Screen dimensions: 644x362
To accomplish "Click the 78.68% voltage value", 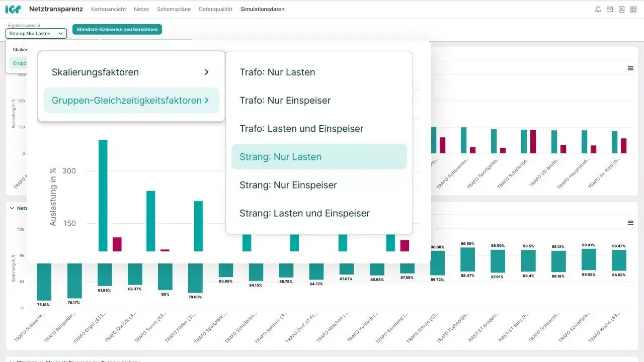I will 195,297.
